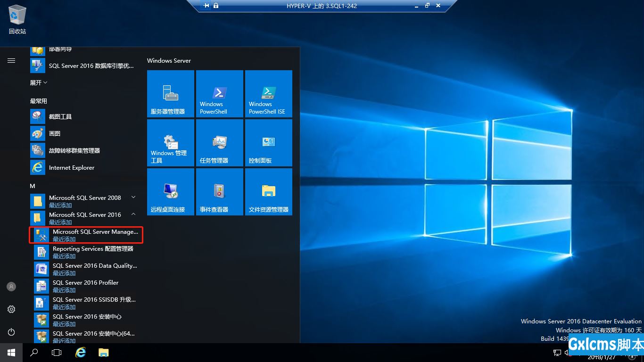Click the Windows Server tile group title
The height and width of the screenshot is (362, 644).
(x=169, y=60)
